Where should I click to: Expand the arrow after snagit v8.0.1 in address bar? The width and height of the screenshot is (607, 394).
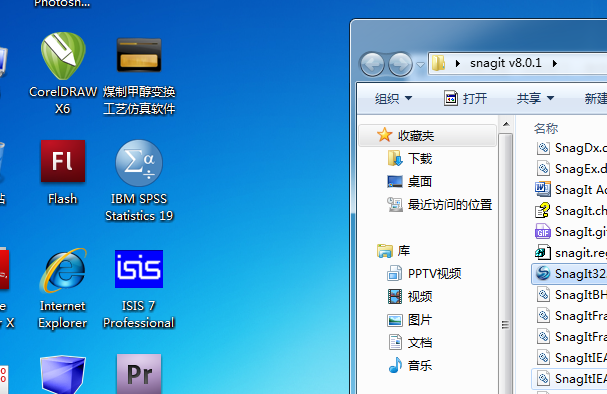[x=555, y=63]
